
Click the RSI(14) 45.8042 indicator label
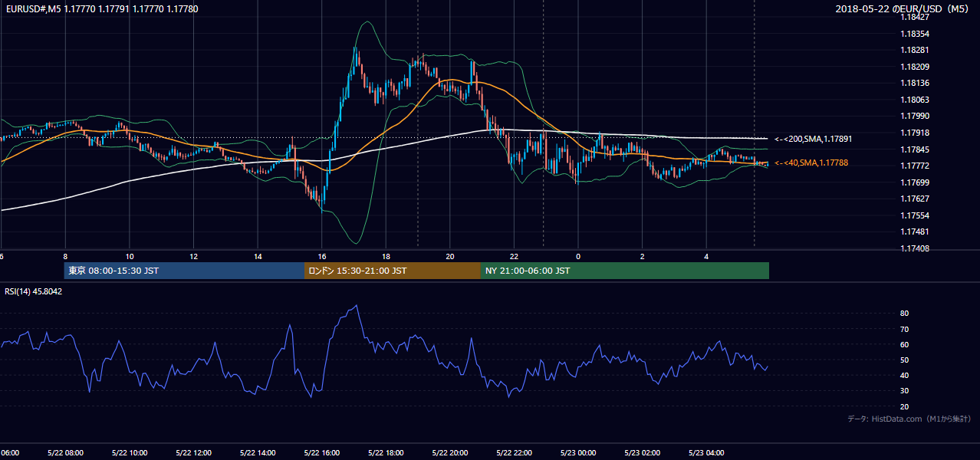click(34, 291)
